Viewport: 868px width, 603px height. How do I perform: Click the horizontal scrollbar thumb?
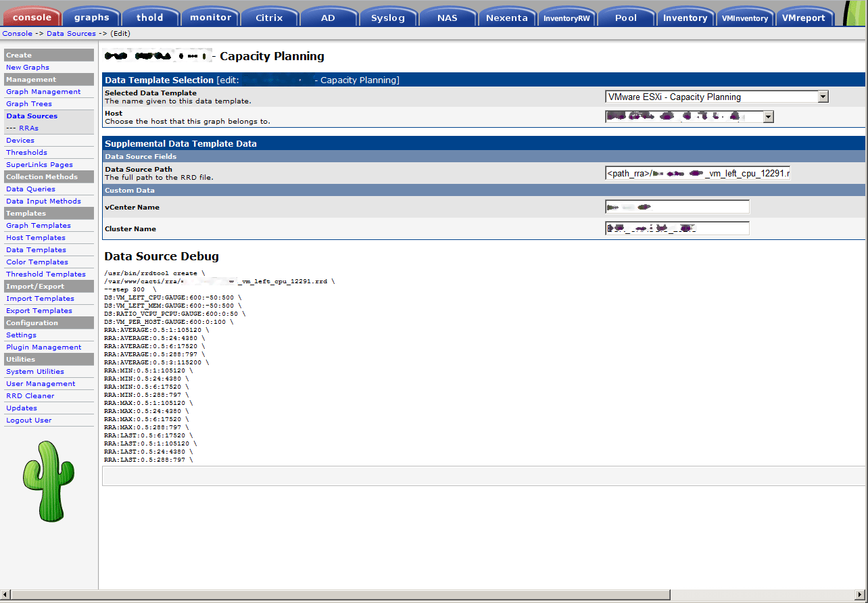pyautogui.click(x=341, y=595)
